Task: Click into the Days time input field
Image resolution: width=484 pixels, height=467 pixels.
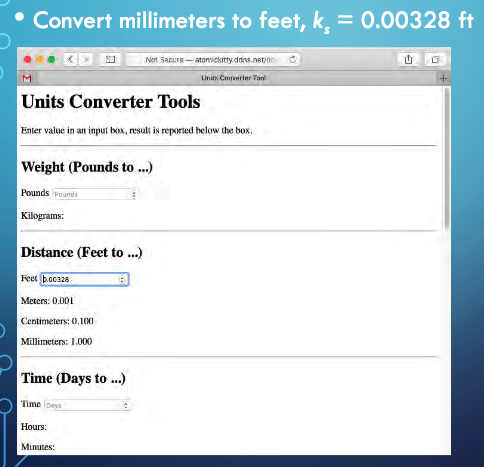Action: (87, 405)
